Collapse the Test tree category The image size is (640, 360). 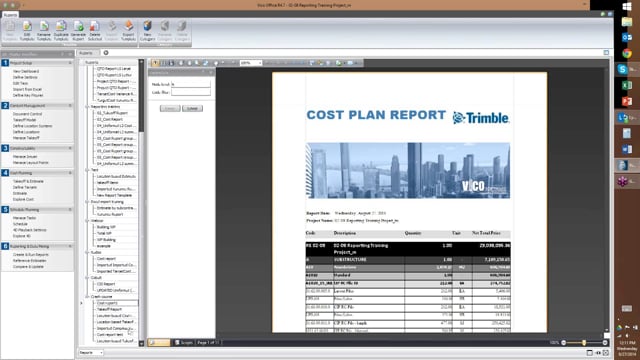(x=87, y=170)
